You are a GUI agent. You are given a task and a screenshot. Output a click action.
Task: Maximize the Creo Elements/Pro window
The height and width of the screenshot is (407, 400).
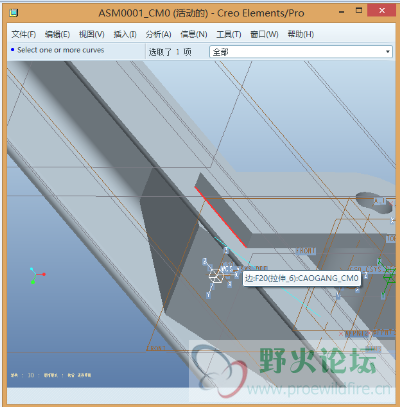359,11
